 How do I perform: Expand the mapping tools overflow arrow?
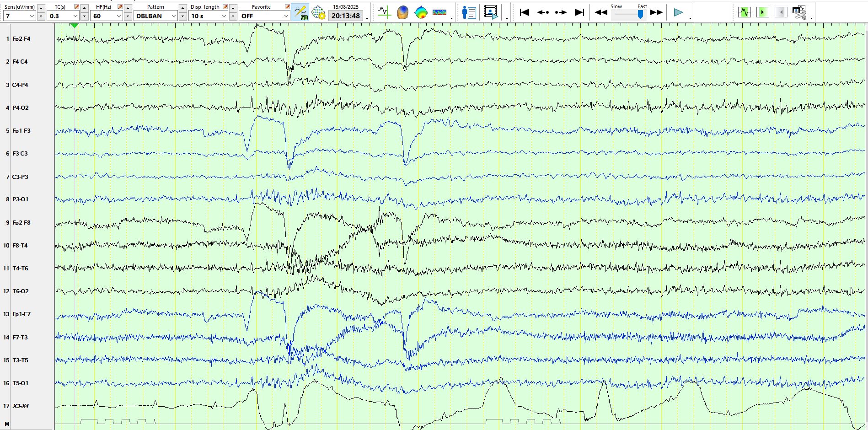click(452, 18)
